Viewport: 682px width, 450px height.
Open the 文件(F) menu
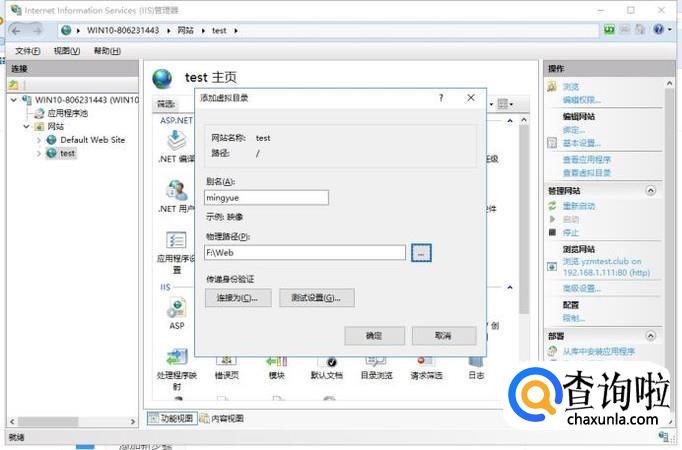[28, 51]
